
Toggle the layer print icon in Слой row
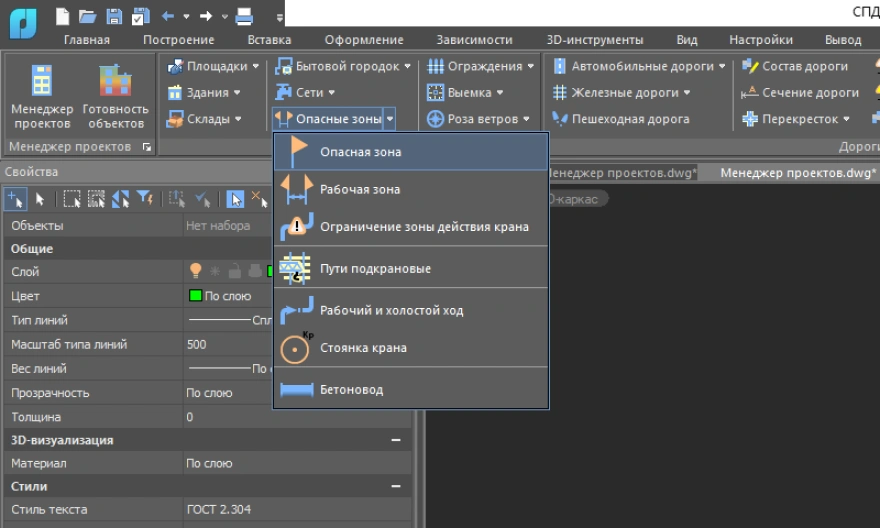[254, 271]
